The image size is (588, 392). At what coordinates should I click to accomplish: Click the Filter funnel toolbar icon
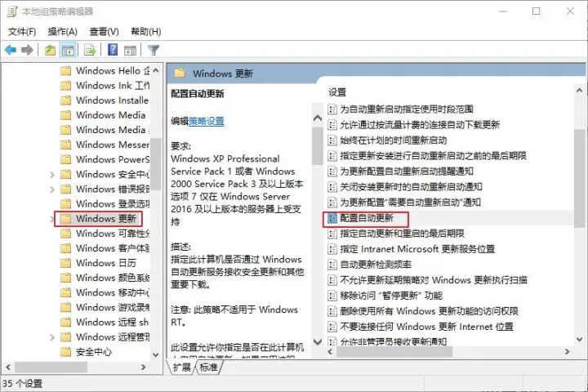coord(154,50)
